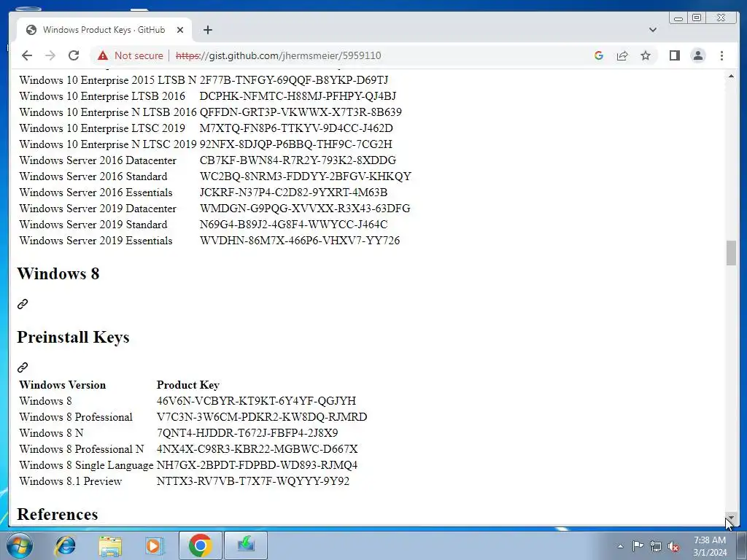Screen dimensions: 747x560
Task: Open Chrome three-dot menu
Action: click(721, 55)
